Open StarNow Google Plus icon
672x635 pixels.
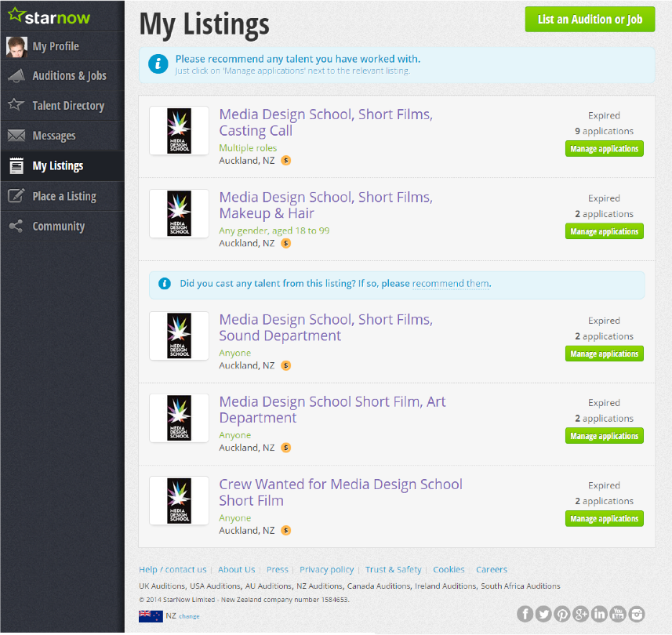coord(581,614)
